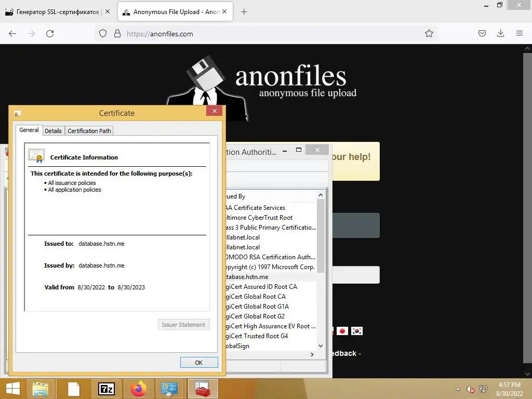The image size is (532, 399).
Task: Switch to Firefox in the taskbar
Action: pyautogui.click(x=139, y=389)
